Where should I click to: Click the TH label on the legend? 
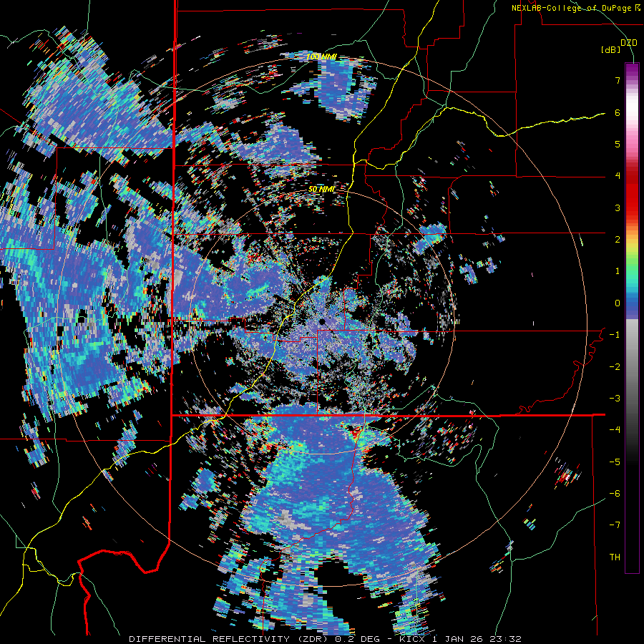pos(615,557)
